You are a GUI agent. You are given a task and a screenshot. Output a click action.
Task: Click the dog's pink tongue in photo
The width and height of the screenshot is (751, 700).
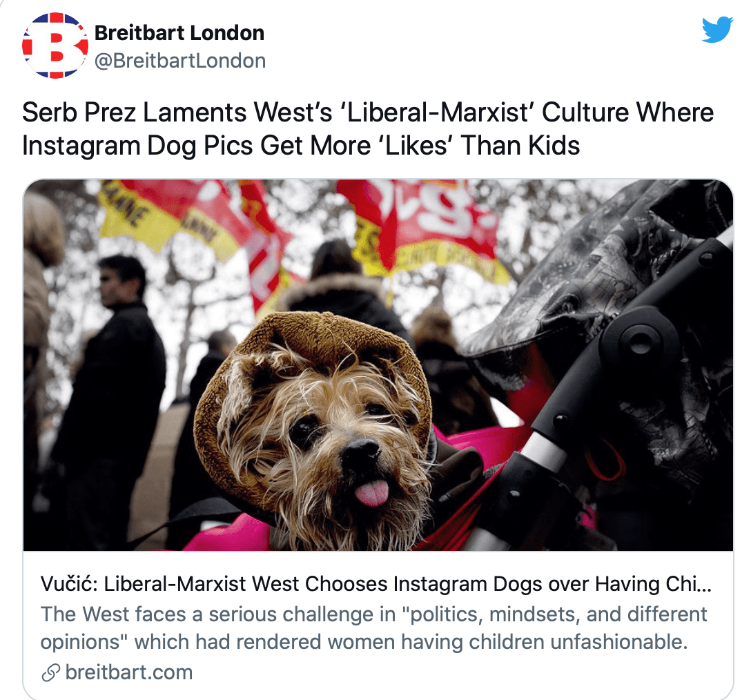(372, 494)
